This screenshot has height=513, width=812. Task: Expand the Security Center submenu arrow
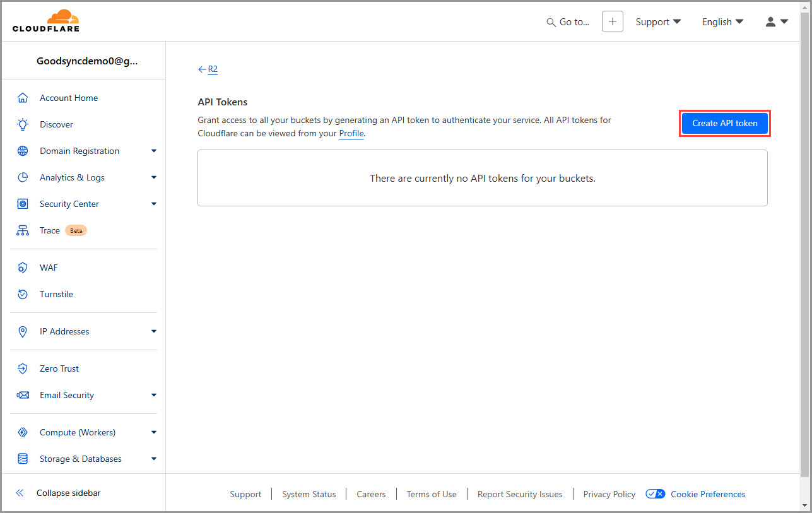point(154,204)
